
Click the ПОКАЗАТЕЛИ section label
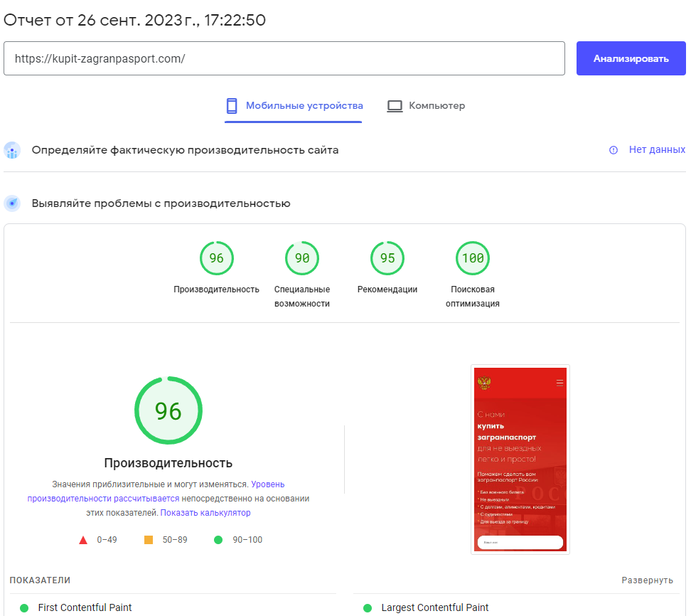point(40,580)
